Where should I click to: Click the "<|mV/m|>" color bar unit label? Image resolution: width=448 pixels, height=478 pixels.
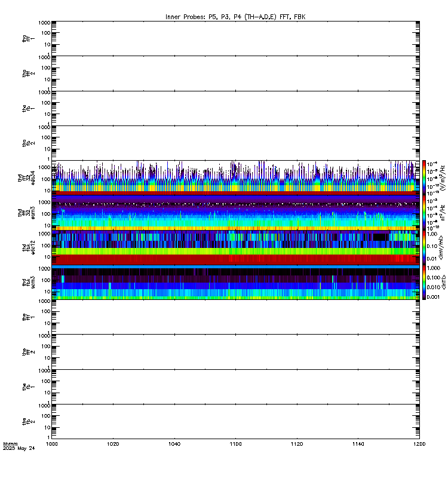[441, 247]
